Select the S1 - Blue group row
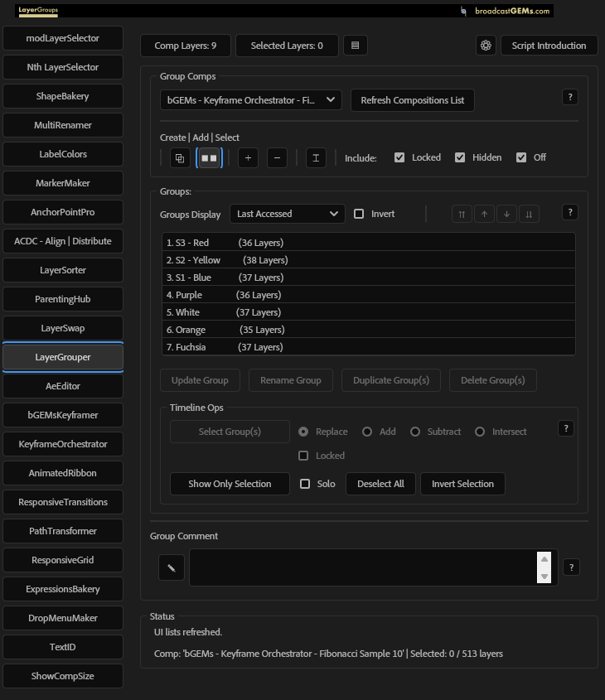Screen dimensions: 605x700 [x=369, y=278]
